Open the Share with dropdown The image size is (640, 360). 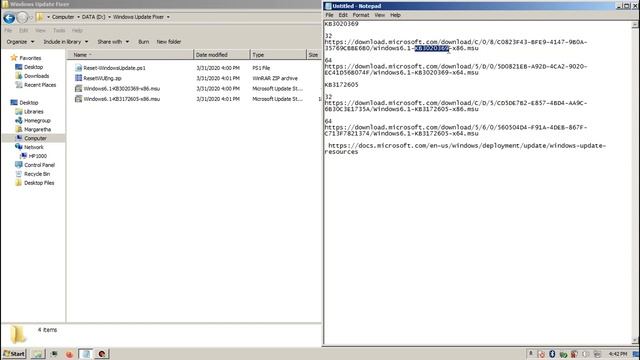113,42
